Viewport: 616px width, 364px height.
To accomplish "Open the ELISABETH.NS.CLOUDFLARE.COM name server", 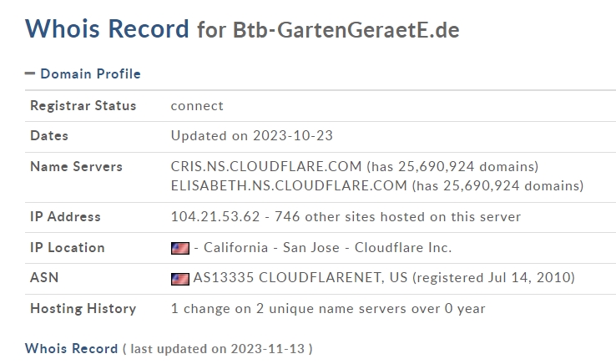I will coord(289,185).
